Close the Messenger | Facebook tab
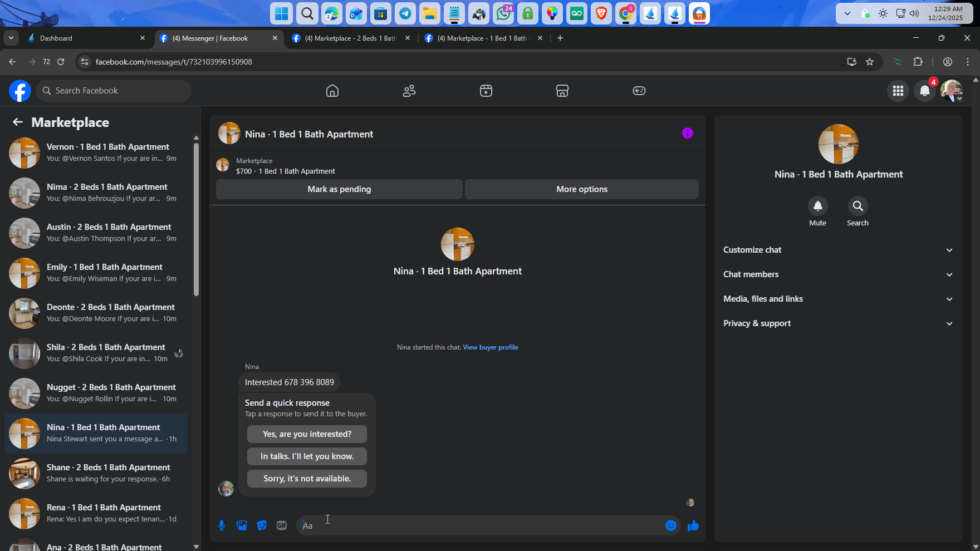Viewport: 980px width, 551px height. (x=275, y=38)
